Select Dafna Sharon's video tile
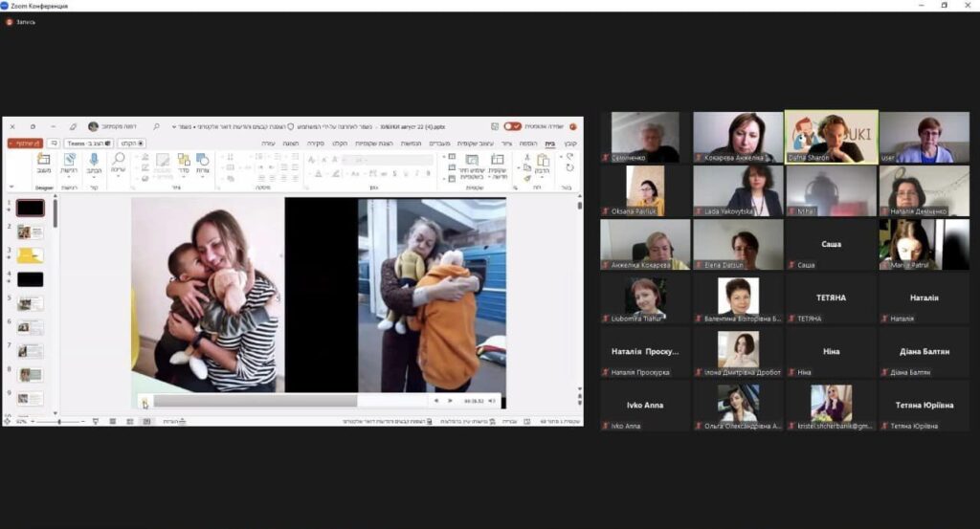This screenshot has width=980, height=529. 831,137
